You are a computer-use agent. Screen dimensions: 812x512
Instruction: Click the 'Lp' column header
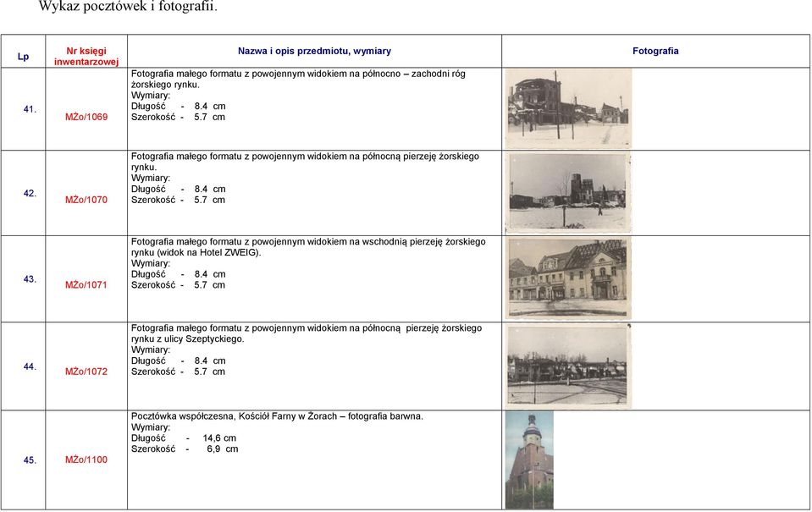coord(24,57)
